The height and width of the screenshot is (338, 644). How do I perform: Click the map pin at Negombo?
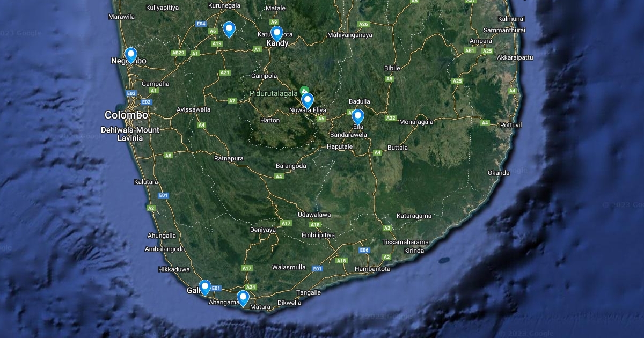(130, 55)
